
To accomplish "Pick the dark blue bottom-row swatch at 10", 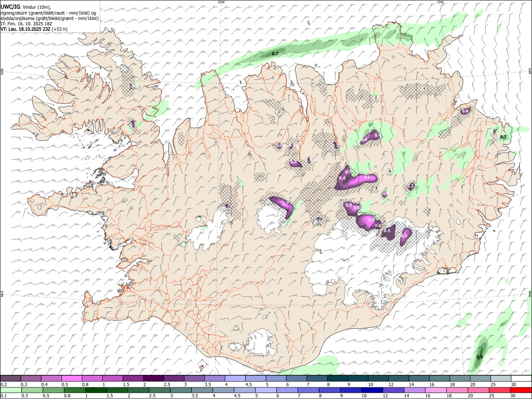I will click(372, 390).
